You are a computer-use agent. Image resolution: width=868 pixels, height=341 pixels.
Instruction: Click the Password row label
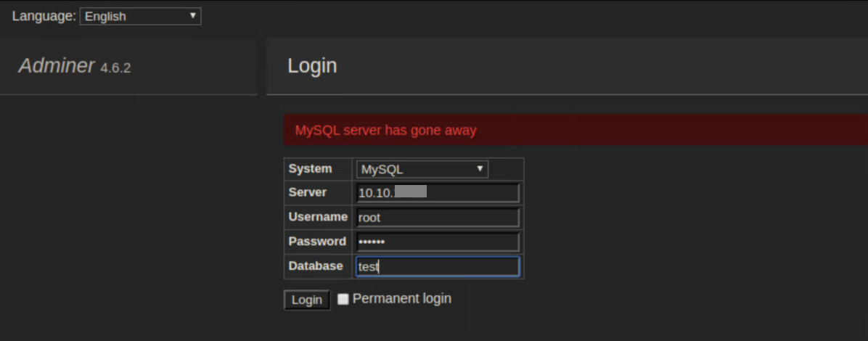[x=317, y=241]
